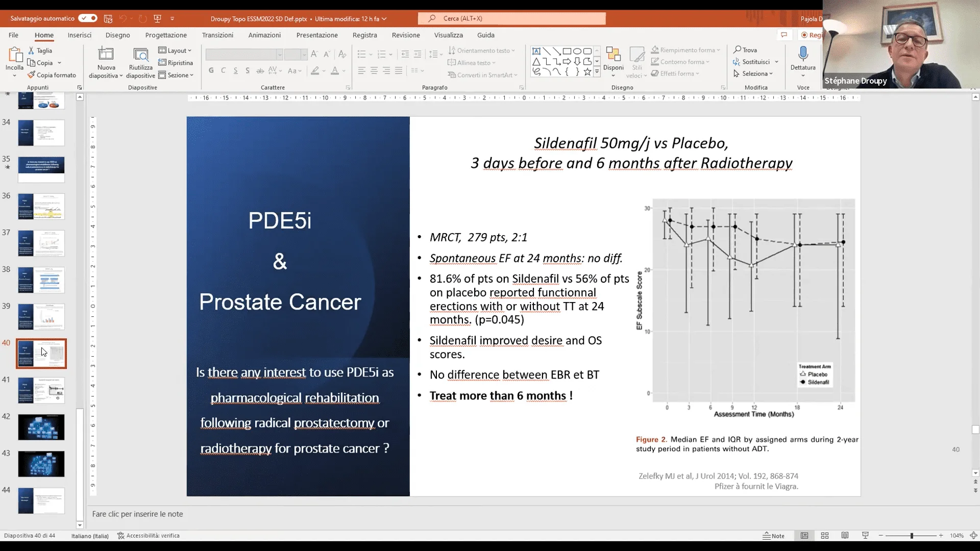Open the font name combo box

(x=244, y=54)
